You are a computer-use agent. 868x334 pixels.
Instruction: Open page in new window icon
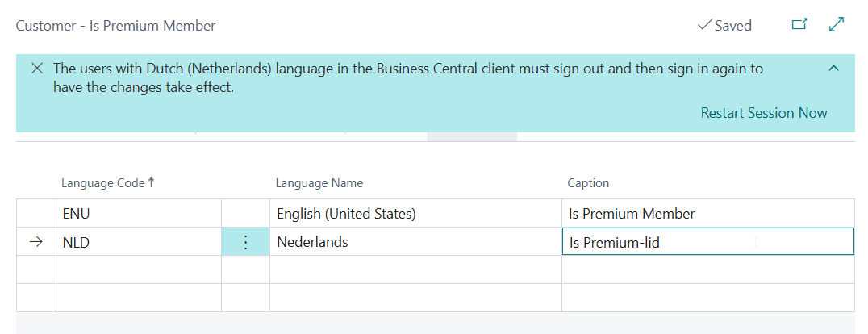point(799,25)
